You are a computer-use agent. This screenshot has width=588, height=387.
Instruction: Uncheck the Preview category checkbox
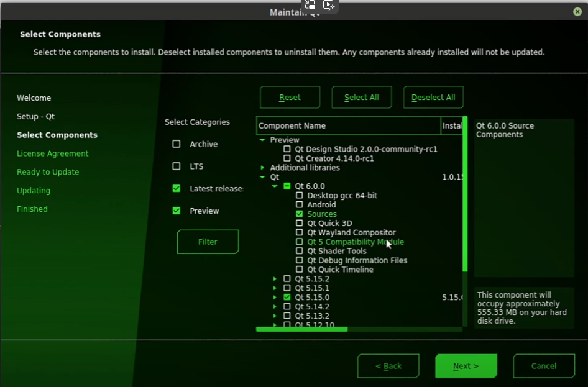tap(177, 211)
